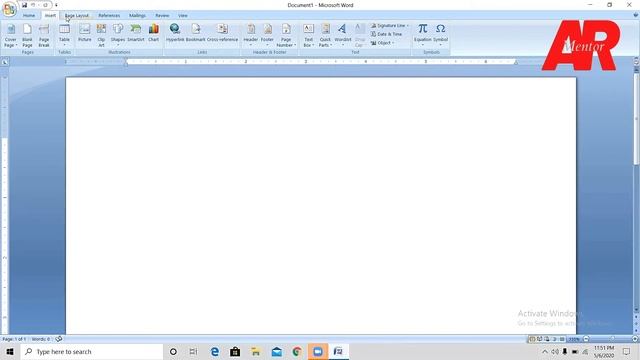The image size is (640, 360).
Task: Click the proofing errors status icon
Action: [x=59, y=339]
